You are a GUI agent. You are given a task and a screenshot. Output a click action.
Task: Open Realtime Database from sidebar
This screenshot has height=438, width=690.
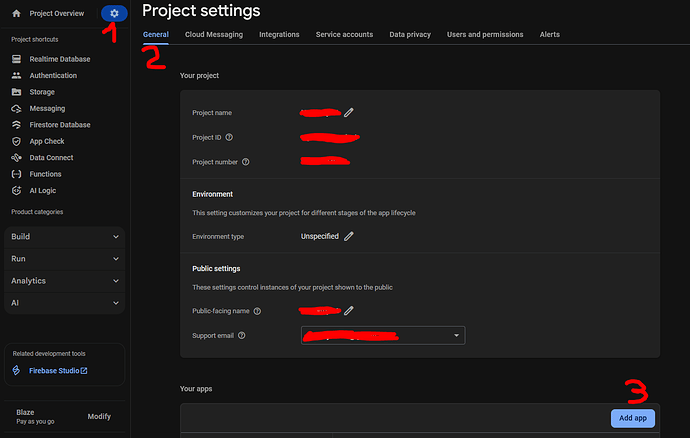pyautogui.click(x=59, y=59)
